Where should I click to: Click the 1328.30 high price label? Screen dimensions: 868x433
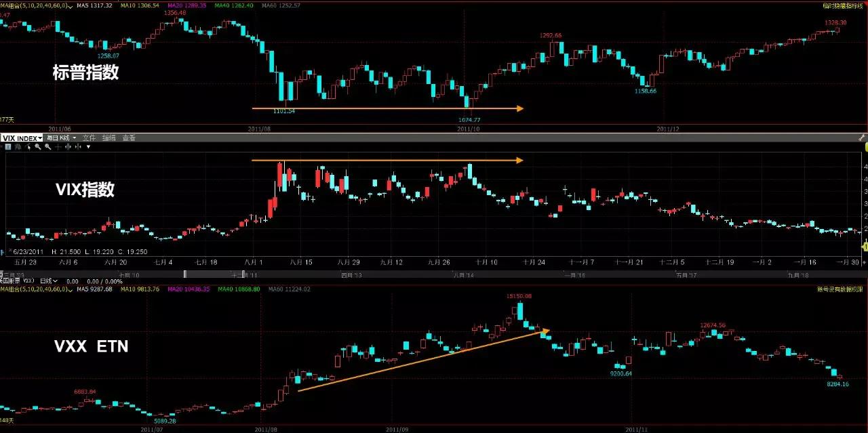(x=835, y=22)
